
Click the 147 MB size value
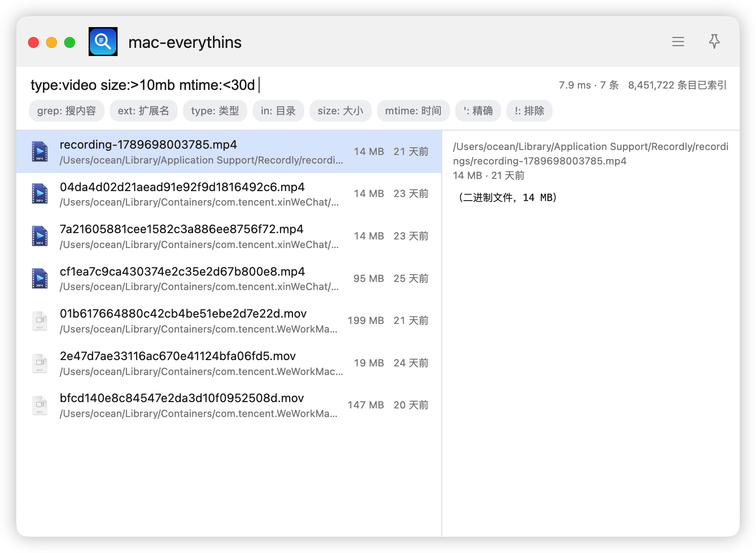[x=366, y=405]
